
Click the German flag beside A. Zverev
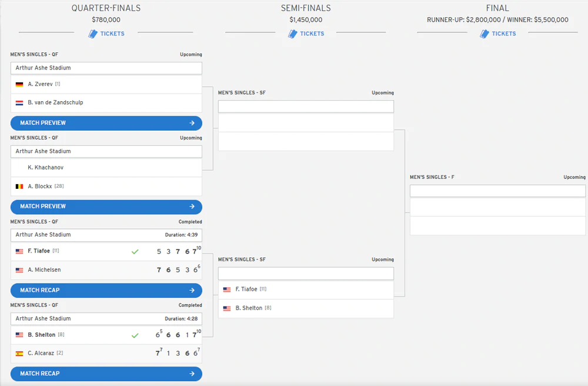pyautogui.click(x=19, y=84)
